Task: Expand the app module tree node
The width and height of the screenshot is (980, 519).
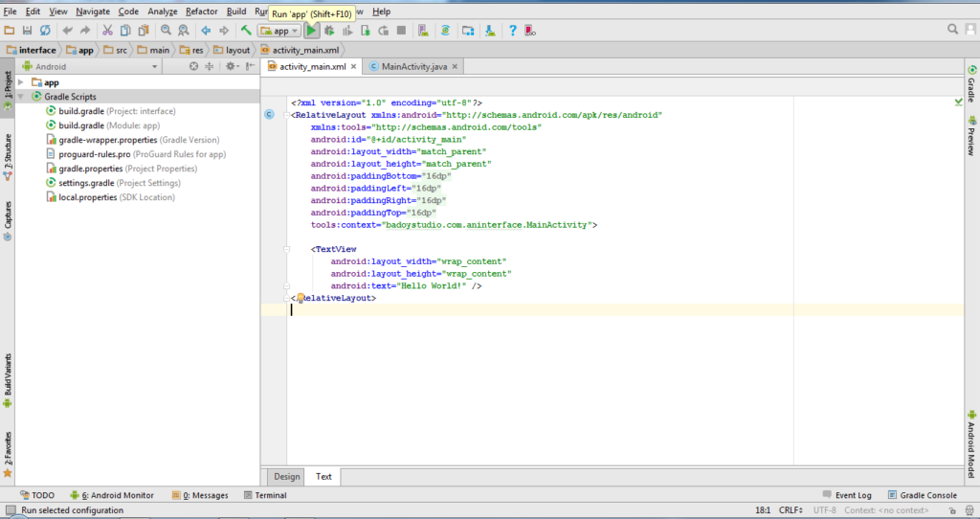Action: tap(21, 82)
